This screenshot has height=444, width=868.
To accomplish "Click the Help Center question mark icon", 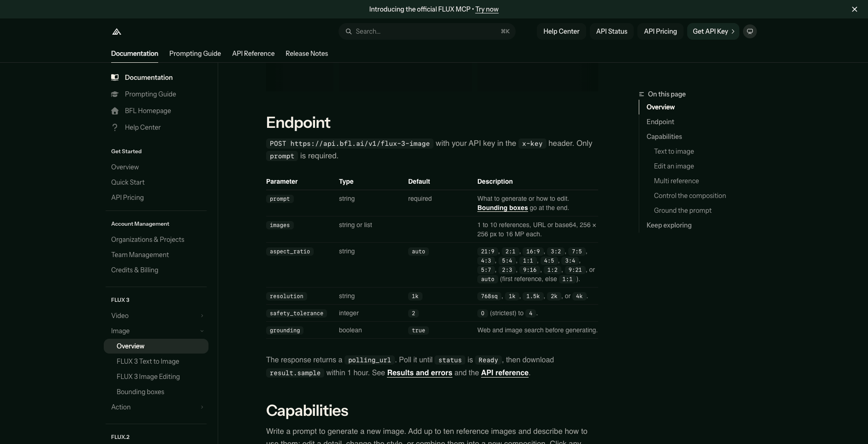I will coord(115,127).
